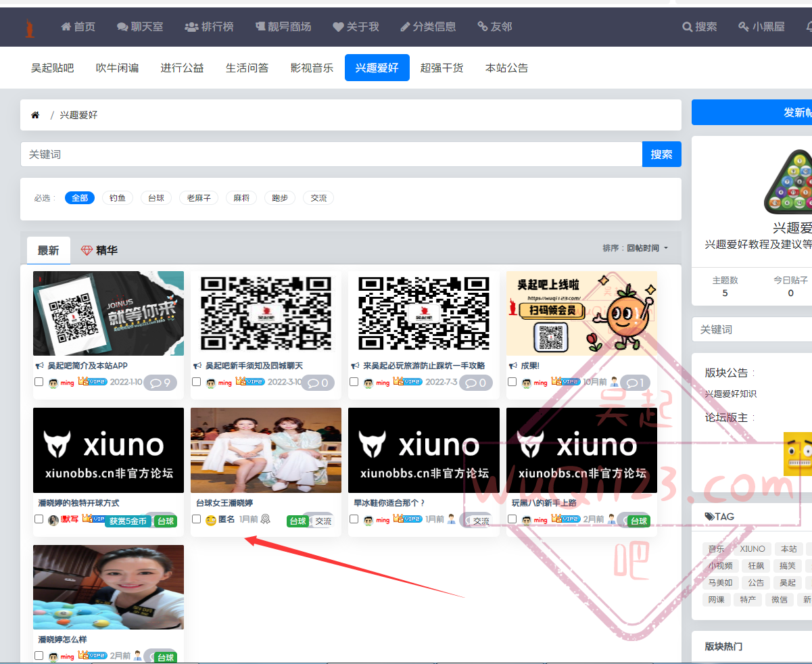Click VIP2 badge on 旱冰鞋你适合那个 post
Image resolution: width=812 pixels, height=664 pixels.
pos(408,519)
